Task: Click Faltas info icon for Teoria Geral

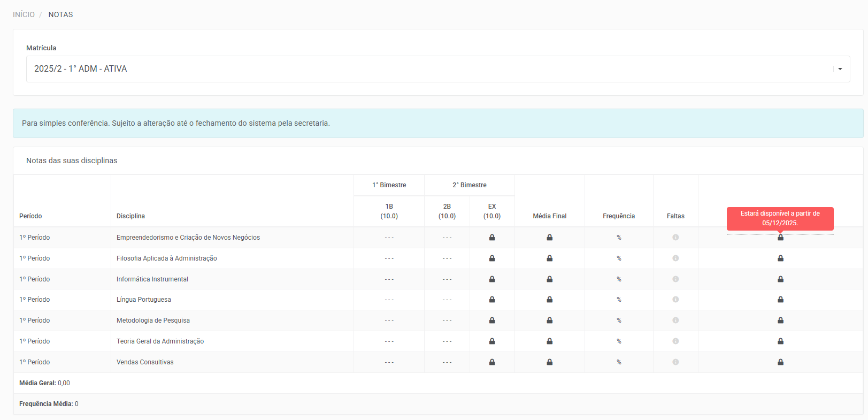Action: coord(675,341)
